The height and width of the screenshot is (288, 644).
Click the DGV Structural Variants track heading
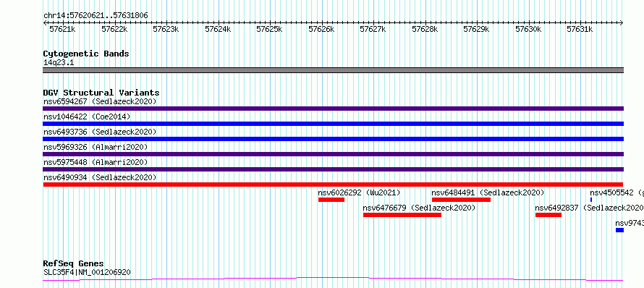click(x=101, y=93)
